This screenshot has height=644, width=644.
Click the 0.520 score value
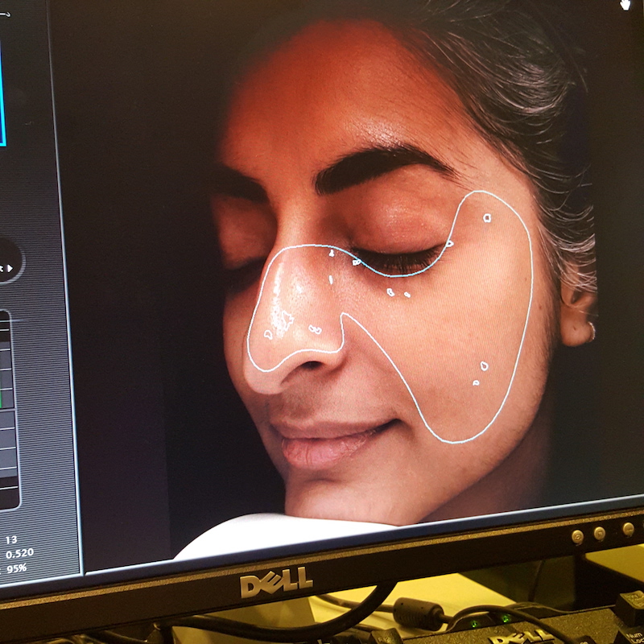point(19,554)
